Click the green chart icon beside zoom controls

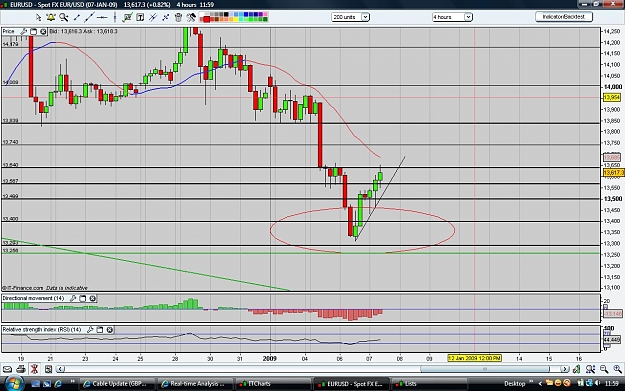pos(577,369)
